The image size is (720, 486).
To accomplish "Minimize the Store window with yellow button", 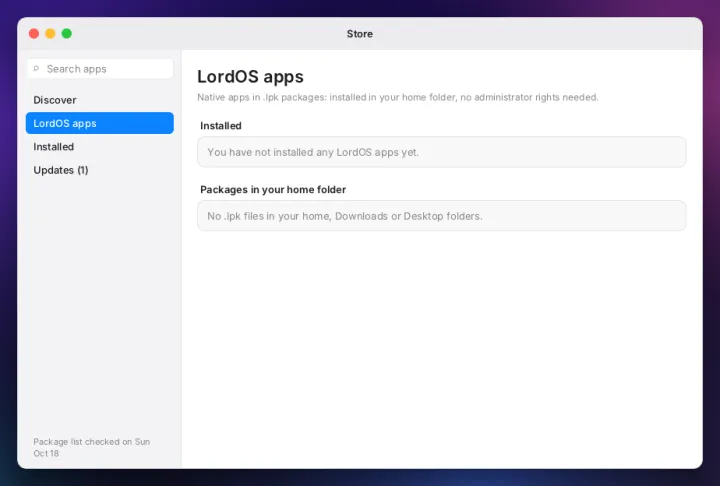I will pyautogui.click(x=51, y=34).
